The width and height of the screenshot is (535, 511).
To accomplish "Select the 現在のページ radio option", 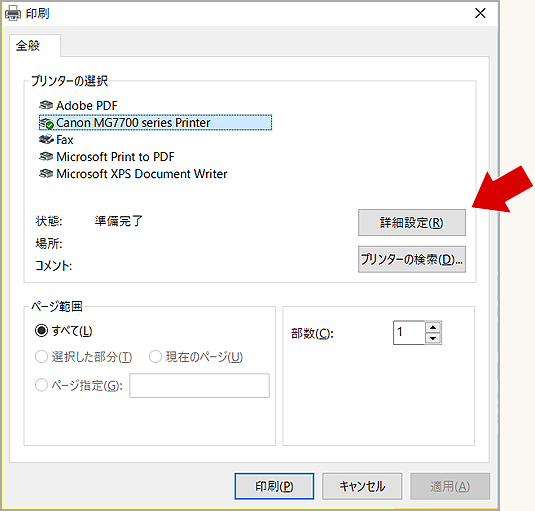I will (x=155, y=357).
